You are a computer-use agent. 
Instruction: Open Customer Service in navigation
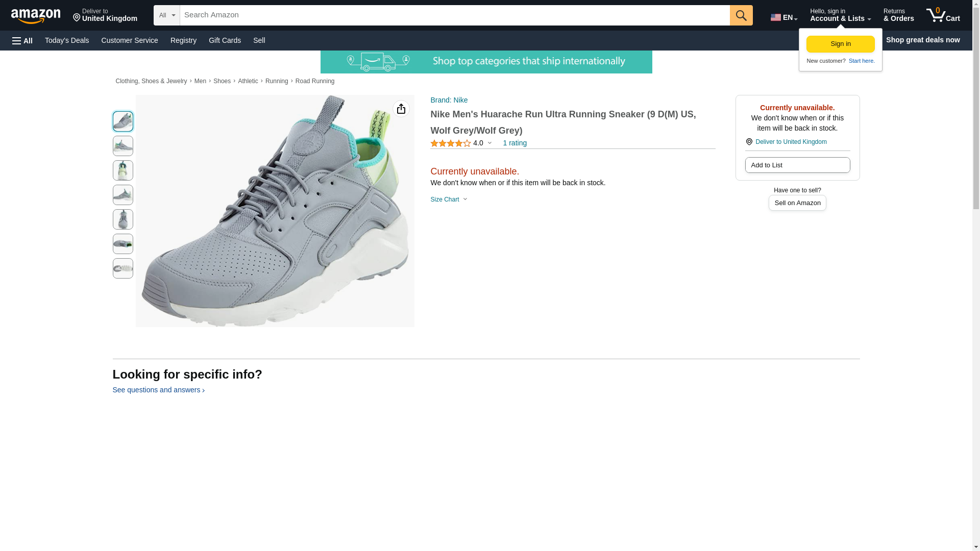click(x=130, y=40)
